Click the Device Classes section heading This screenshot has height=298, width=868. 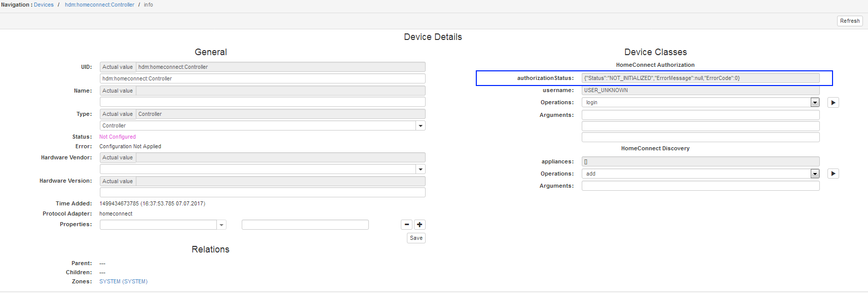click(656, 52)
